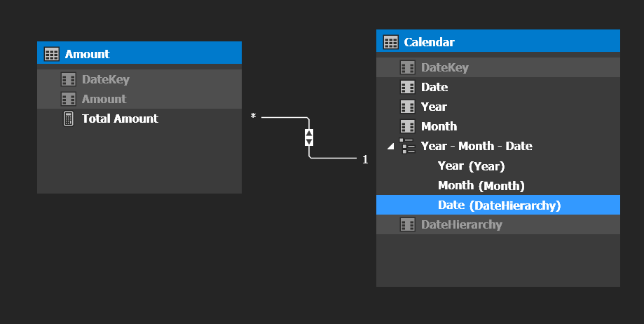Click the relationship filter direction arrows icon
Image resolution: width=644 pixels, height=324 pixels.
pos(309,137)
